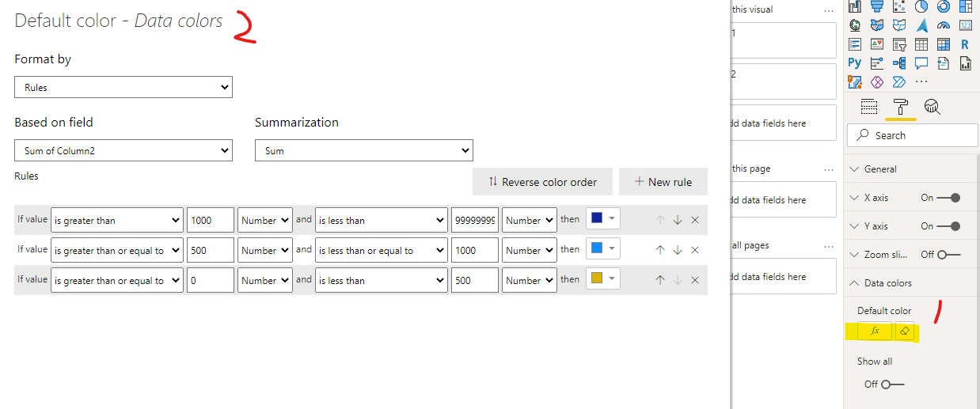The image size is (980, 409).
Task: Select the Card (123) visual icon
Action: click(966, 25)
